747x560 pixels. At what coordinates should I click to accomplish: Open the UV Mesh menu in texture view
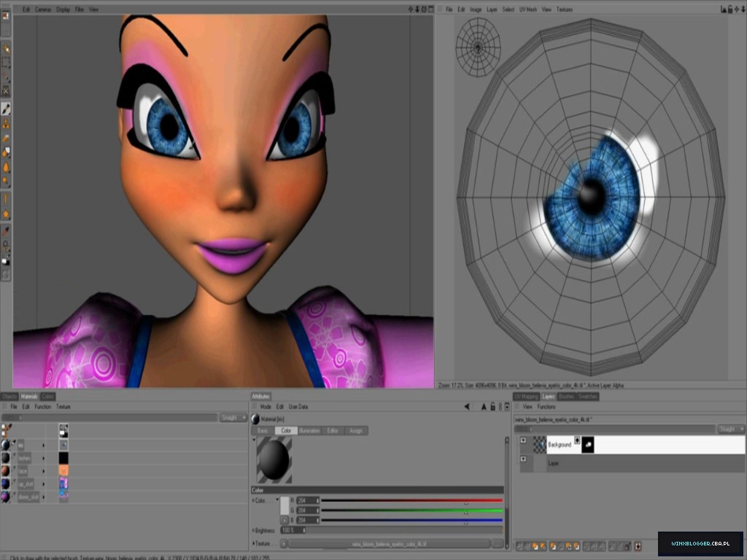tap(528, 9)
